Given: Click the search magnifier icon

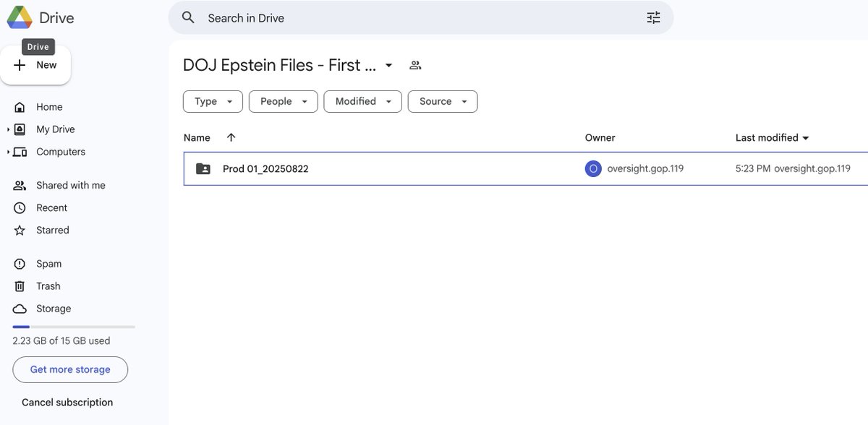Looking at the screenshot, I should 188,17.
